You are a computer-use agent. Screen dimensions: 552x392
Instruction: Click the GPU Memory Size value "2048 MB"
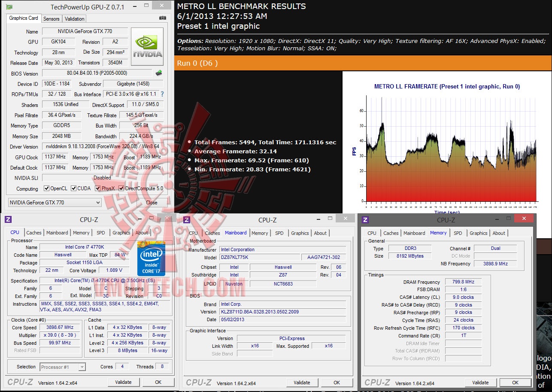(x=62, y=136)
